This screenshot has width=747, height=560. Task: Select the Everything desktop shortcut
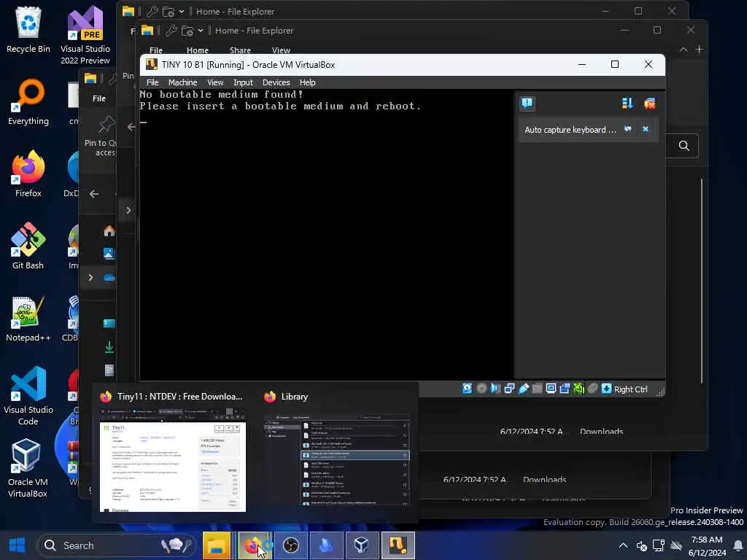[28, 102]
